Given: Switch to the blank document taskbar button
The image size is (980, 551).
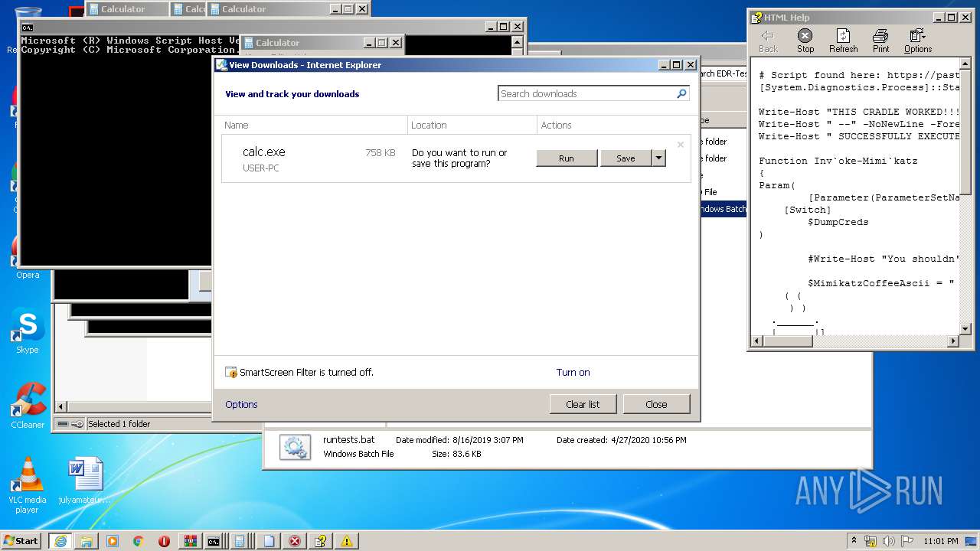Looking at the screenshot, I should (269, 541).
